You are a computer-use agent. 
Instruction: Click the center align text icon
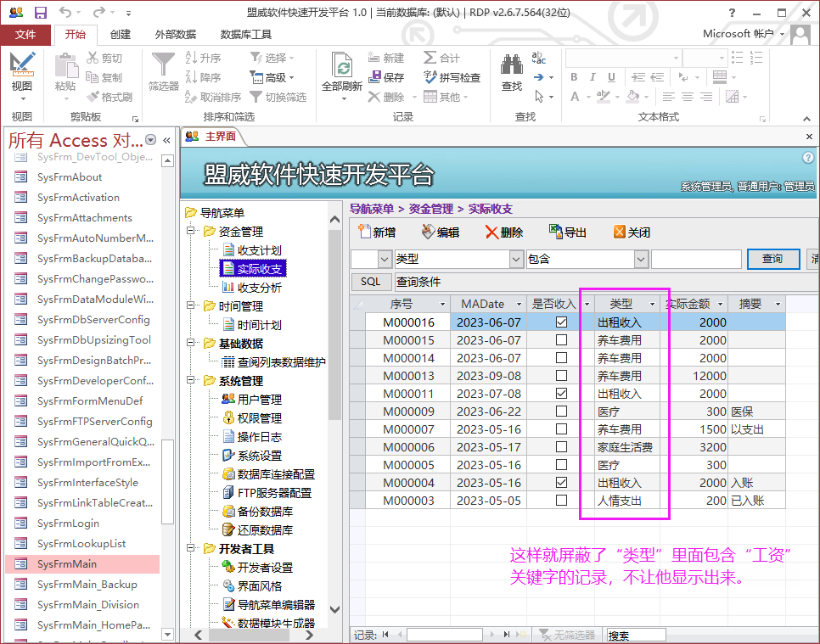[688, 97]
